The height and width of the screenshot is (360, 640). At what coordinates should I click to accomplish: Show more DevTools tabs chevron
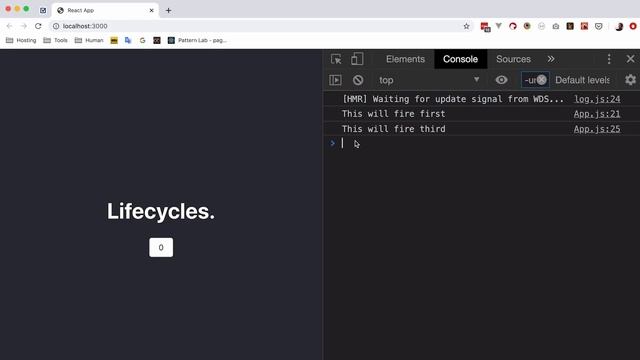coord(551,59)
